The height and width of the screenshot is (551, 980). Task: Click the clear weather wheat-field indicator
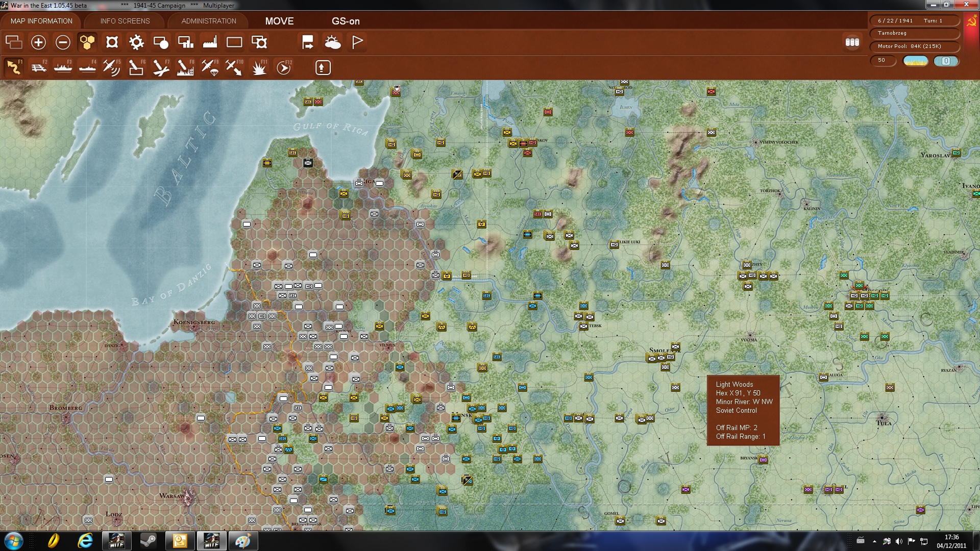[x=916, y=61]
